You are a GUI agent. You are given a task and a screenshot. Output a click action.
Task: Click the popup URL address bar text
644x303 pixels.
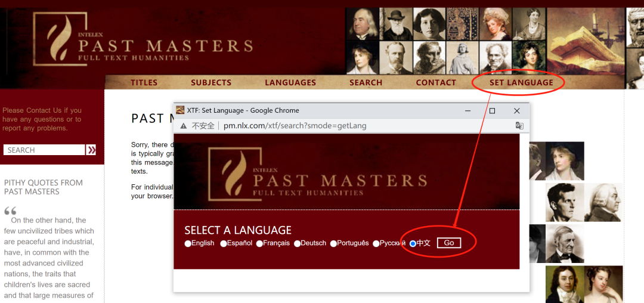point(295,126)
